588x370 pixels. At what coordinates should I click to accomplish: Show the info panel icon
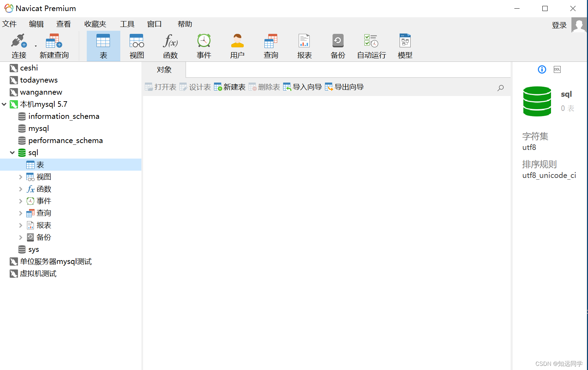(x=542, y=69)
